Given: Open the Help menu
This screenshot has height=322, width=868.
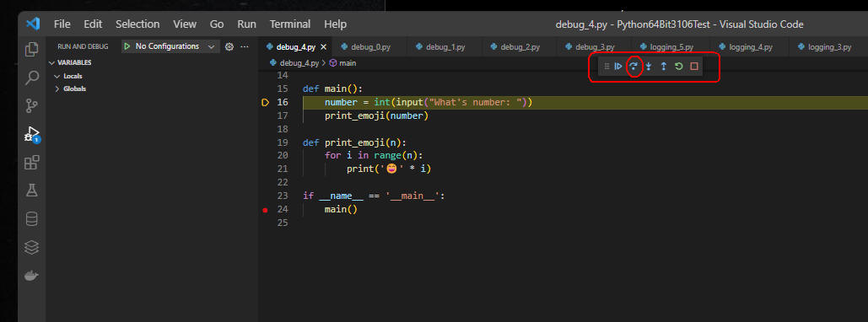Looking at the screenshot, I should (336, 24).
